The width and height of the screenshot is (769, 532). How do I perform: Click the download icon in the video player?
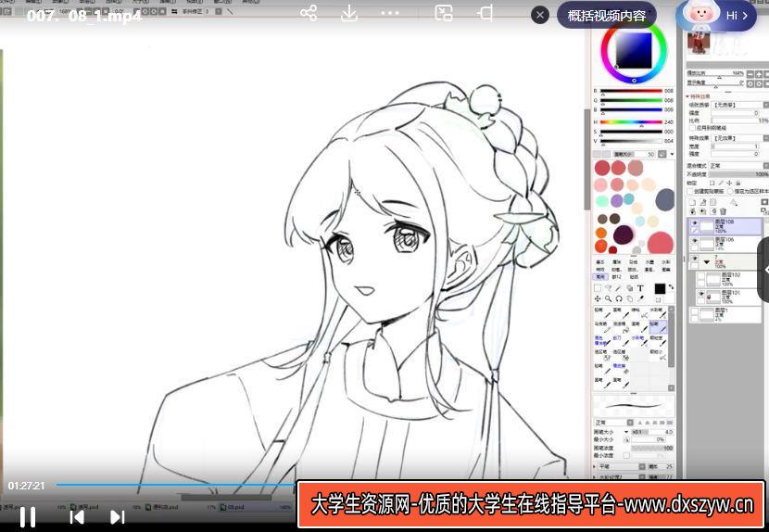[349, 13]
